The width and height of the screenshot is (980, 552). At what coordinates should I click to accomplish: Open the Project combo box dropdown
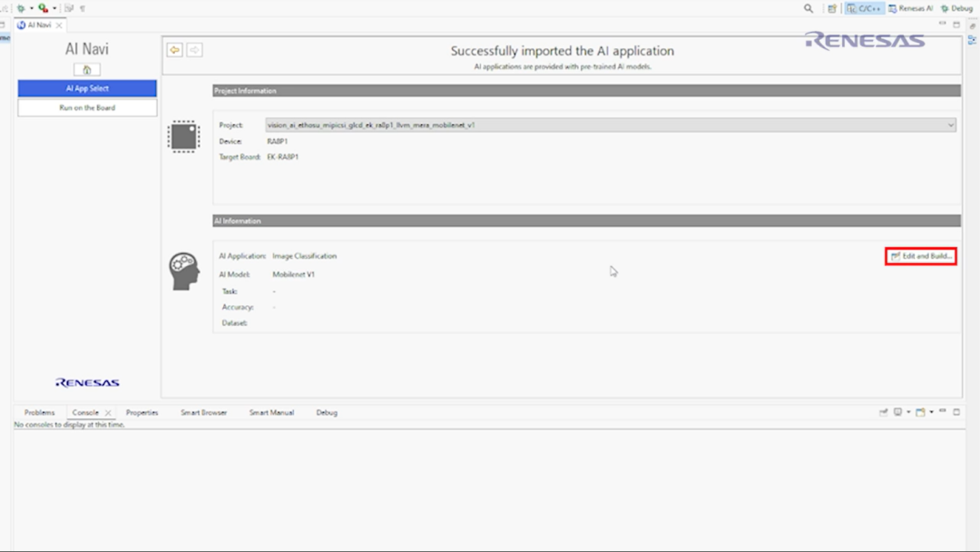click(x=950, y=125)
